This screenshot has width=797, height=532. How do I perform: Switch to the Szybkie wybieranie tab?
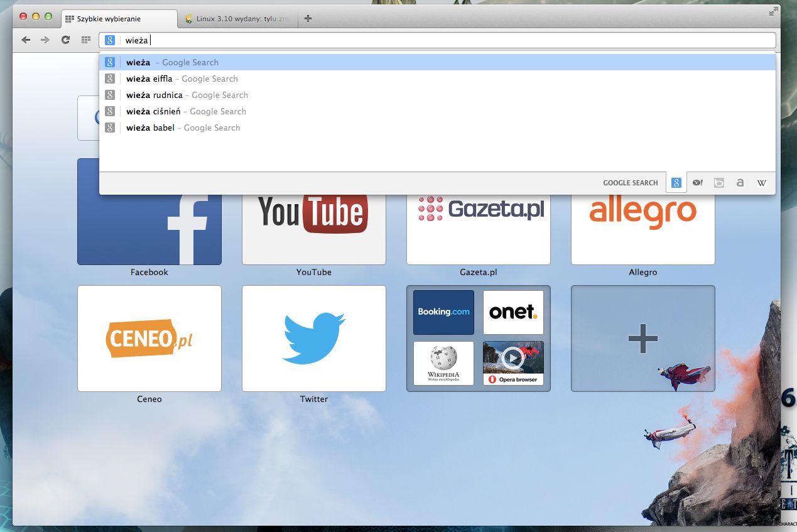[x=119, y=19]
